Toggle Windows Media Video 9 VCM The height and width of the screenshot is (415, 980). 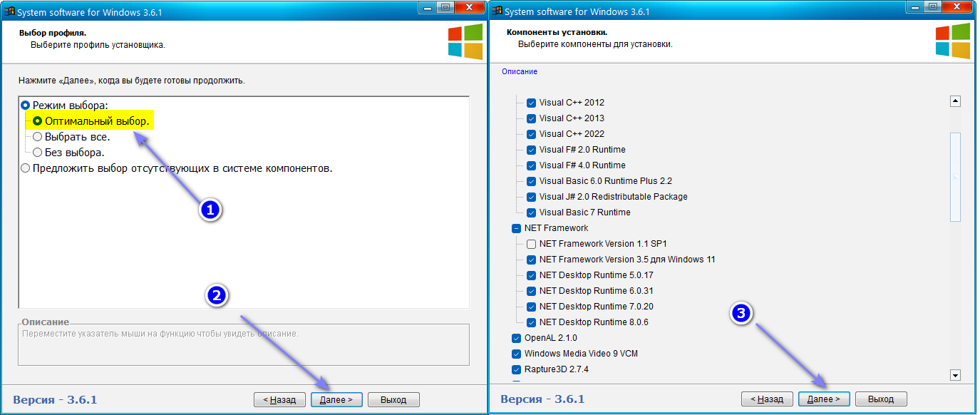tap(517, 354)
